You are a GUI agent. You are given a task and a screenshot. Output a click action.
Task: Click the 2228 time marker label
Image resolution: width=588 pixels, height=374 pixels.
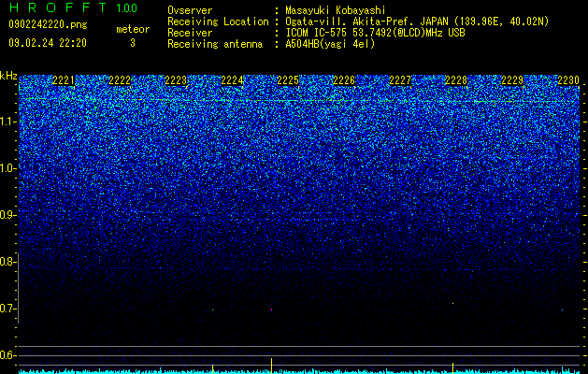[x=456, y=80]
